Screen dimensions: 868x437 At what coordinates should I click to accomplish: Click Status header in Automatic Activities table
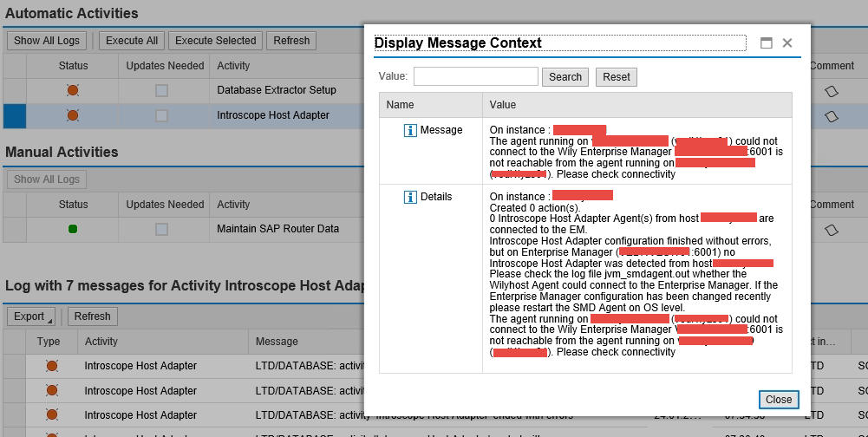[73, 65]
